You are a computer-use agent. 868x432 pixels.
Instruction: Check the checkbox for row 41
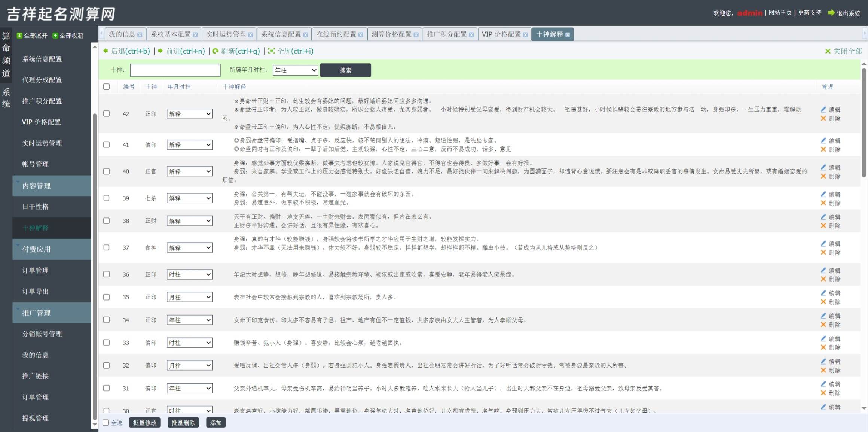click(x=107, y=144)
